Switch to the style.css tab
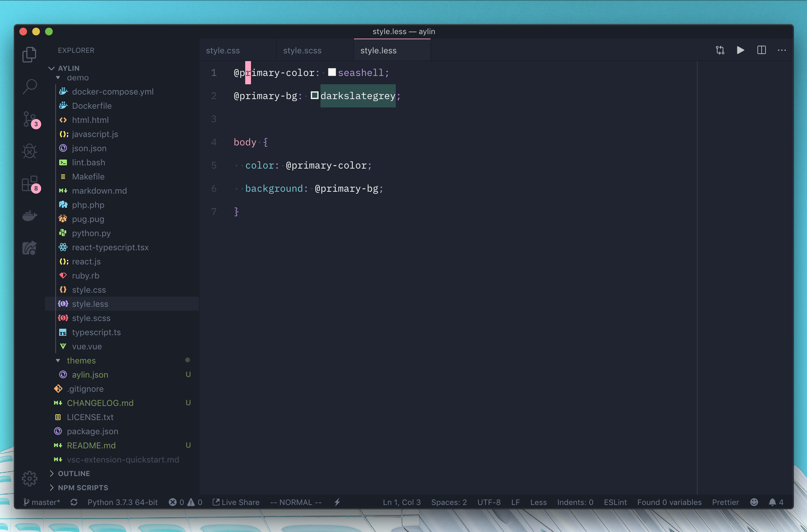The height and width of the screenshot is (532, 807). pos(223,50)
